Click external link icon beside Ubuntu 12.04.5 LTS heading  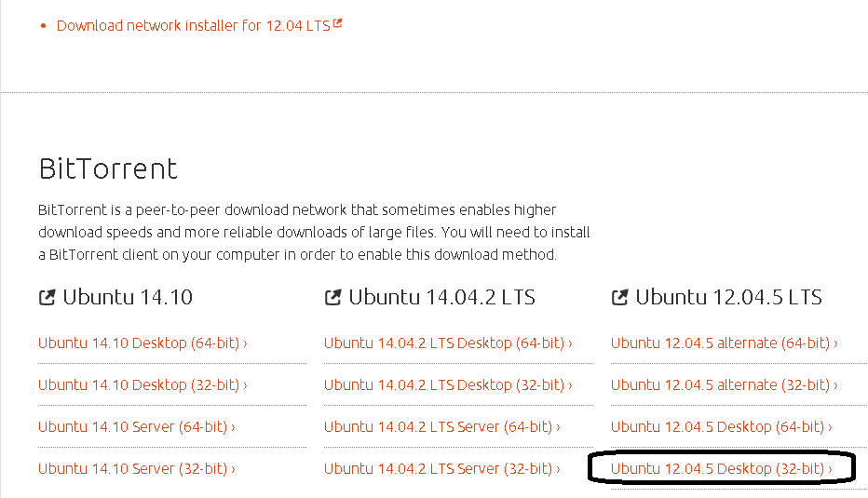point(619,299)
